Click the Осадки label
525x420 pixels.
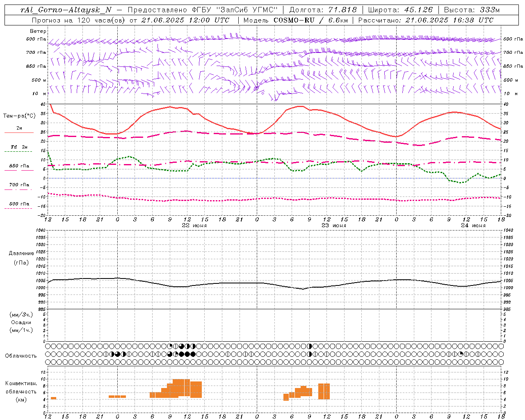(x=21, y=322)
